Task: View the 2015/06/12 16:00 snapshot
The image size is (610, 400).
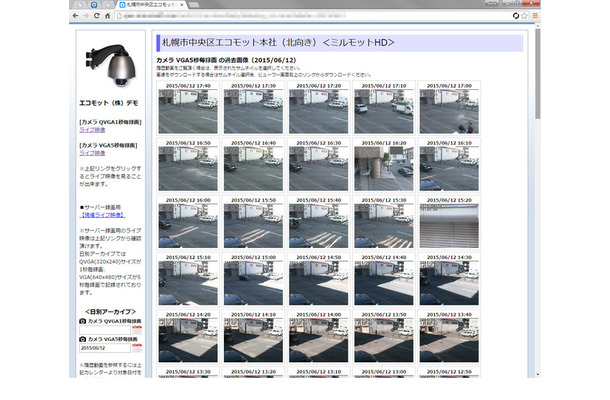Action: (188, 226)
